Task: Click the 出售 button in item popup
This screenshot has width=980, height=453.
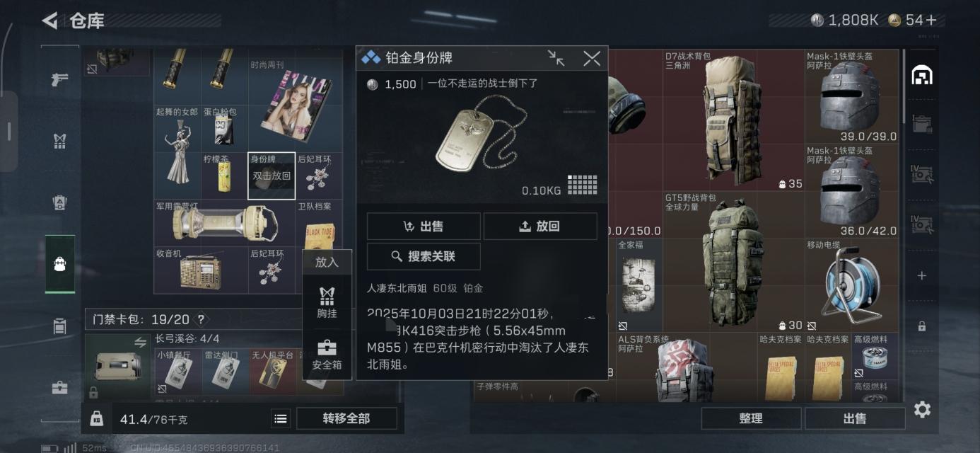Action: tap(424, 226)
